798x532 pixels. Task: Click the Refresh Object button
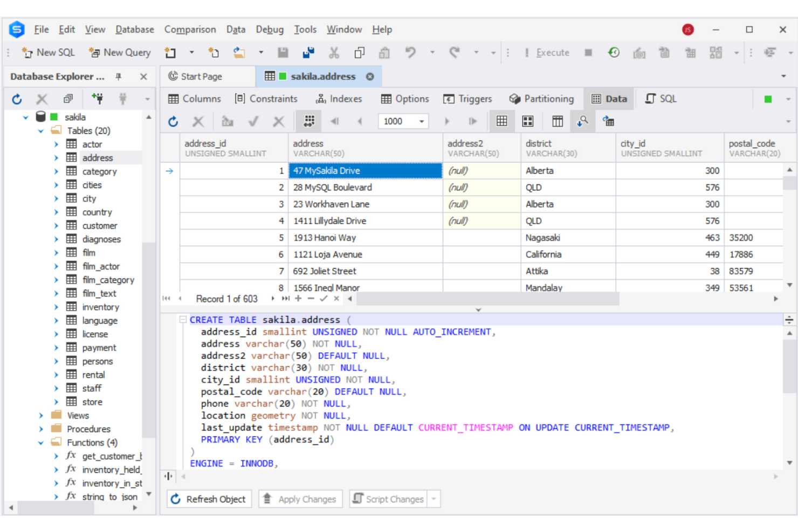pos(209,499)
